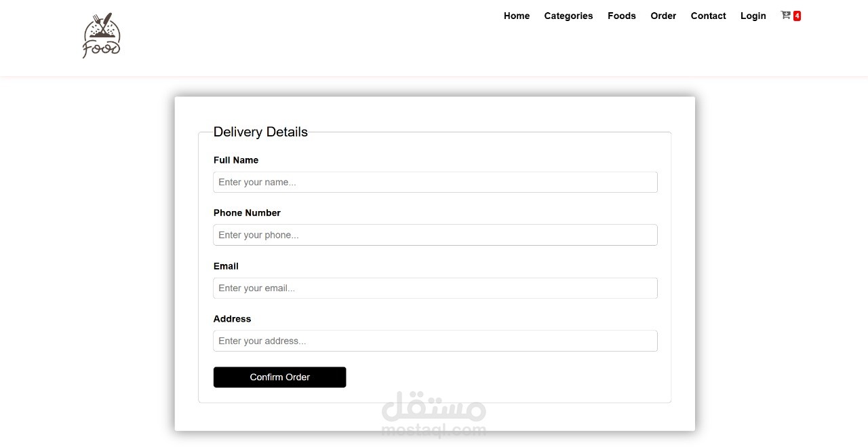Image resolution: width=868 pixels, height=448 pixels.
Task: Click the Food logo in the header
Action: pos(102,36)
